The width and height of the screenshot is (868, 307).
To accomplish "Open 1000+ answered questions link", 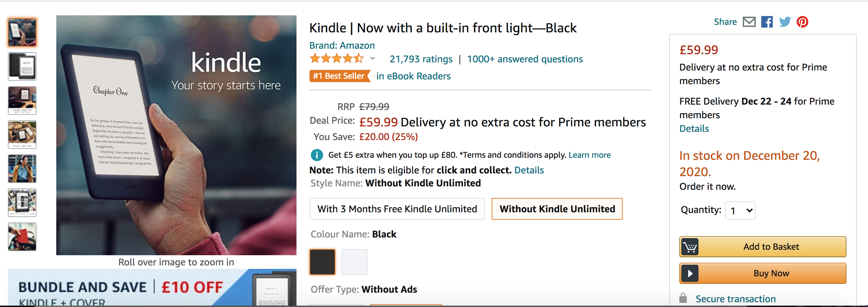I will coord(525,59).
